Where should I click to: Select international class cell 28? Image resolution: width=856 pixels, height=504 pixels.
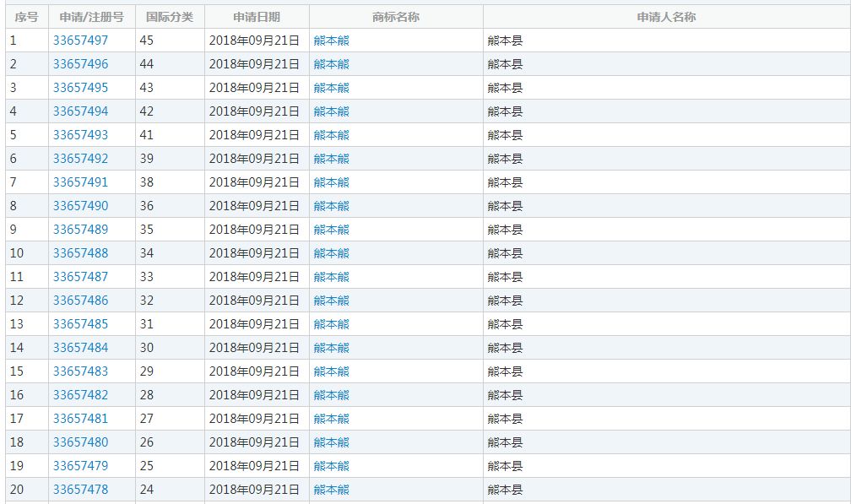[x=170, y=395]
